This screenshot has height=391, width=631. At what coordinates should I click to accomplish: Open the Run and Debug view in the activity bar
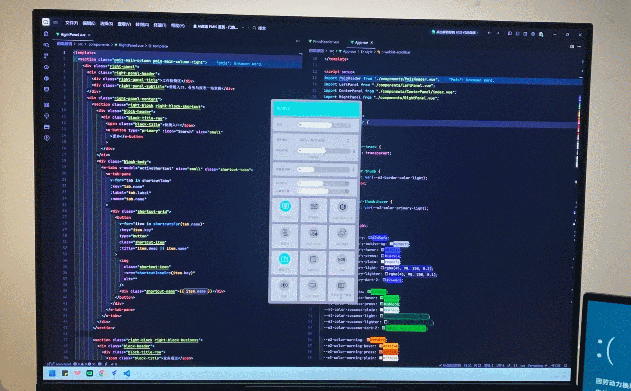(46, 67)
